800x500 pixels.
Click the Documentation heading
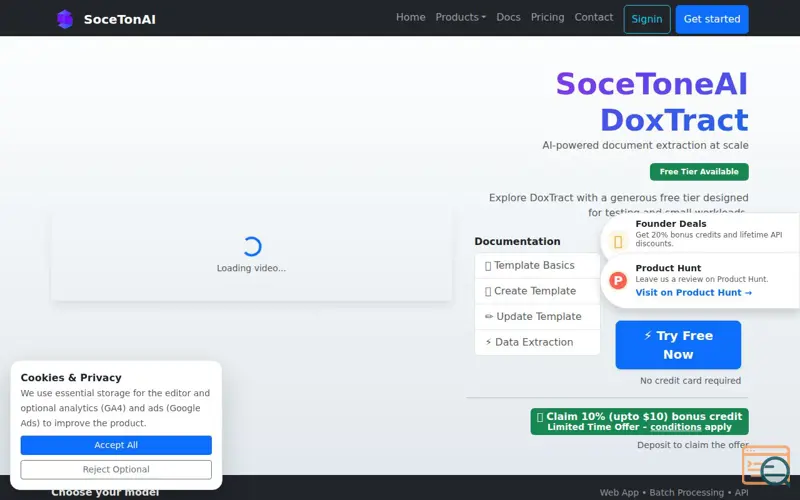coord(517,241)
